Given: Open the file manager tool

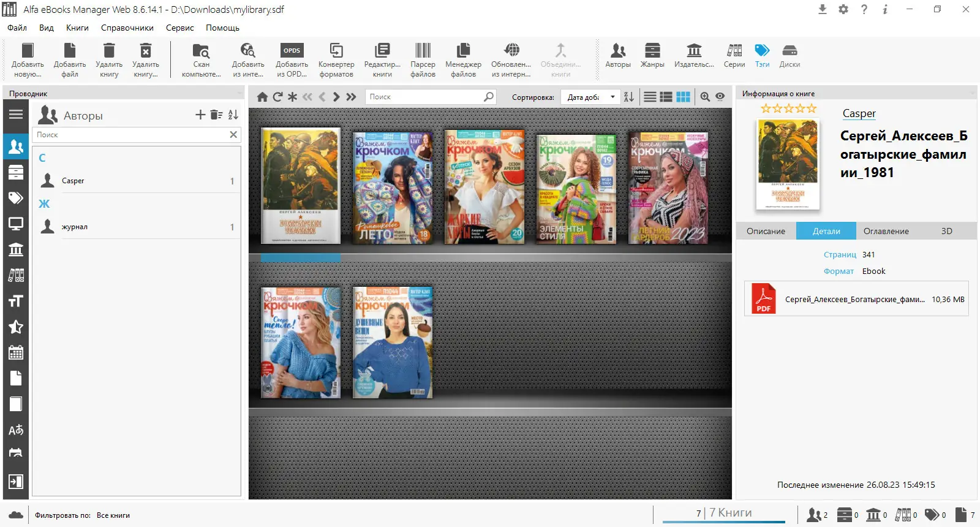Looking at the screenshot, I should [463, 60].
